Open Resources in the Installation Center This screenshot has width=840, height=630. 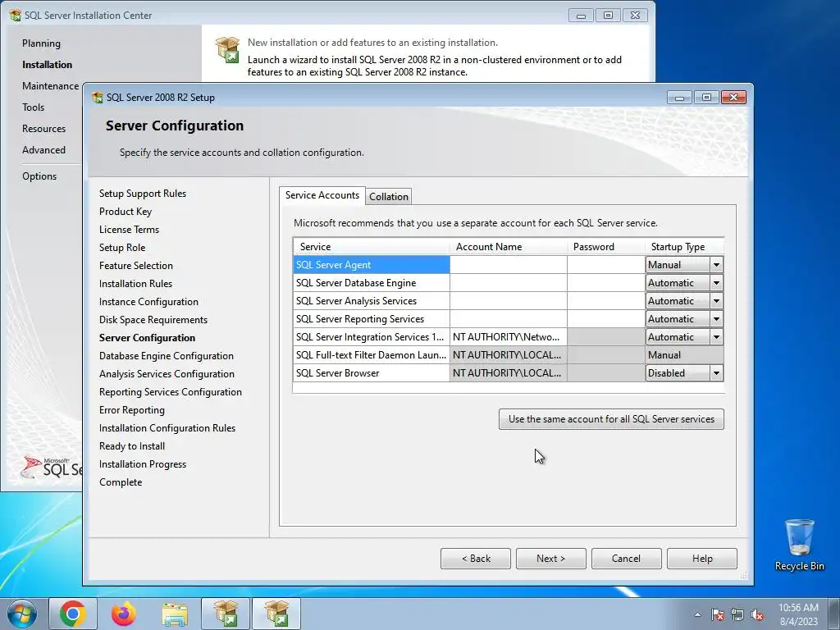(44, 129)
